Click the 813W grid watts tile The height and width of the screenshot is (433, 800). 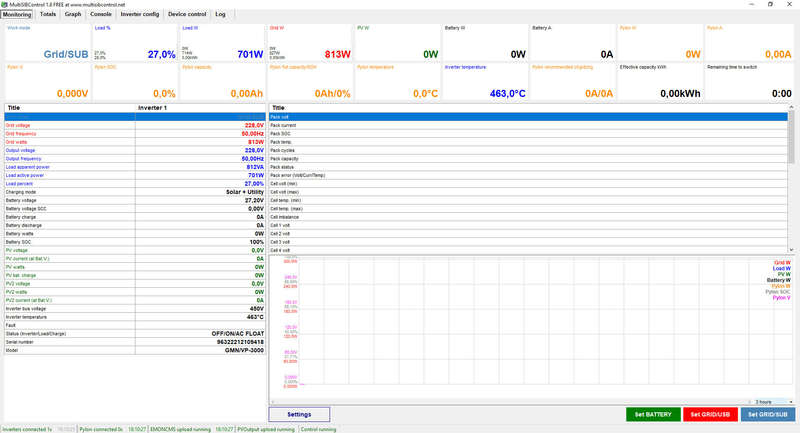310,42
